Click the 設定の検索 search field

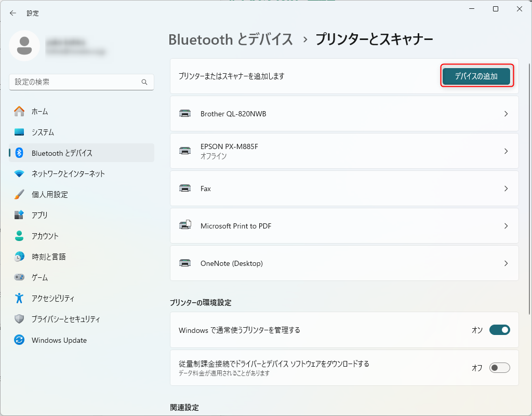[82, 82]
